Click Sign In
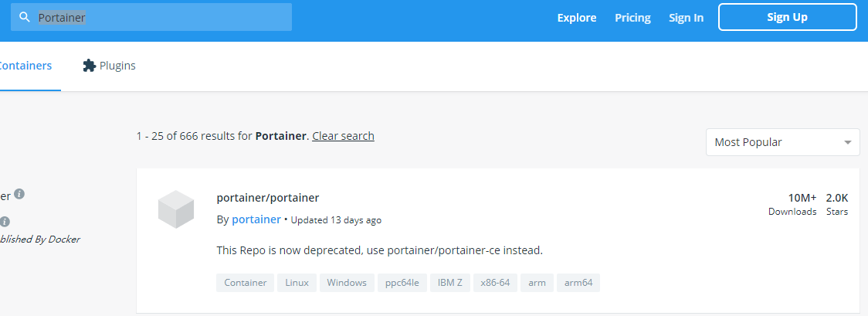 tap(686, 18)
